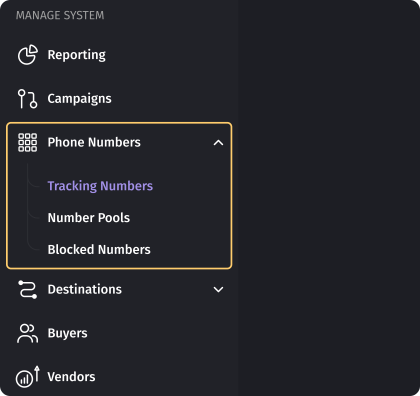The image size is (420, 396).
Task: Click the MANAGE SYSTEM section header
Action: 60,15
